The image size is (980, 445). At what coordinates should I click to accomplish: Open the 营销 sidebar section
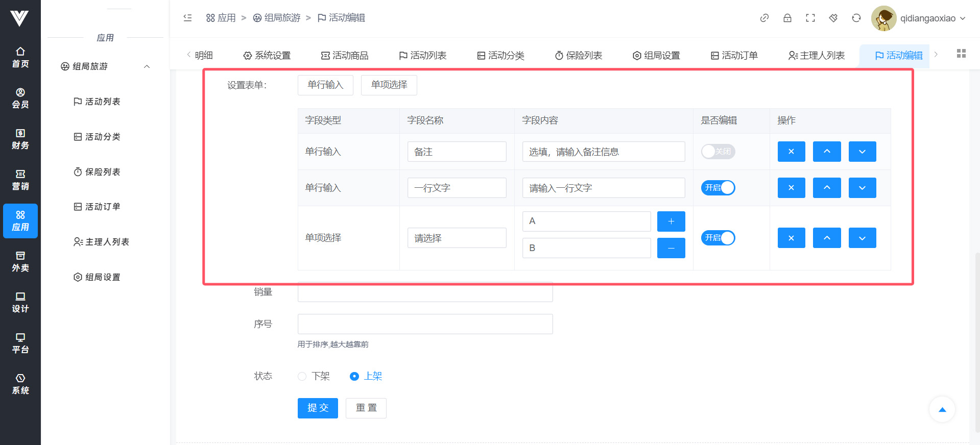[x=20, y=180]
